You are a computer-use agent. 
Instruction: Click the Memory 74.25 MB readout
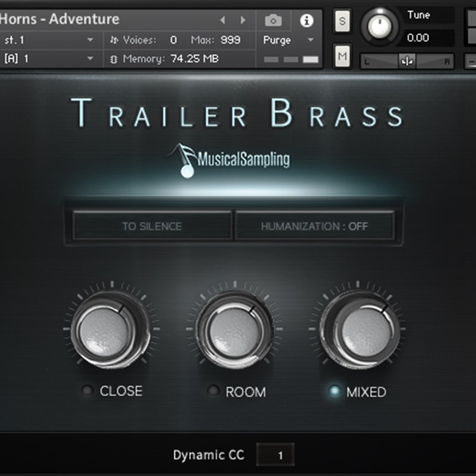tap(171, 58)
